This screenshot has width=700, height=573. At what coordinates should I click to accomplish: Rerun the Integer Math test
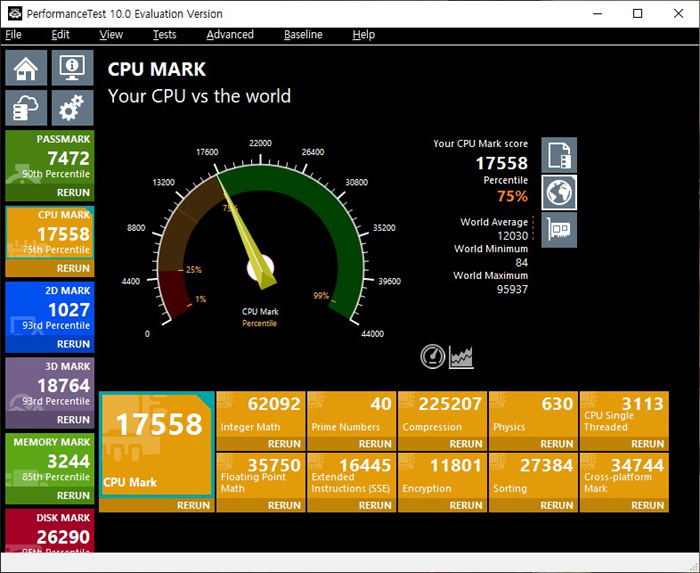click(x=284, y=444)
